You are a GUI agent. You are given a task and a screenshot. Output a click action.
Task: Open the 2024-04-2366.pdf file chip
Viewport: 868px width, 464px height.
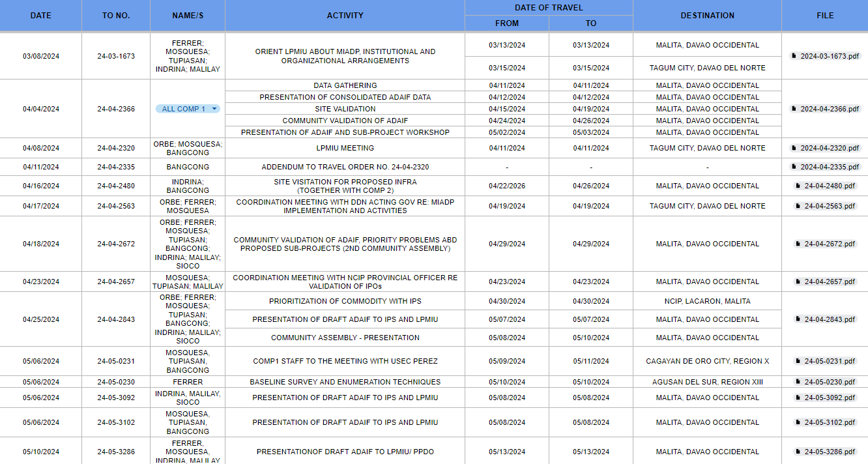(825, 109)
